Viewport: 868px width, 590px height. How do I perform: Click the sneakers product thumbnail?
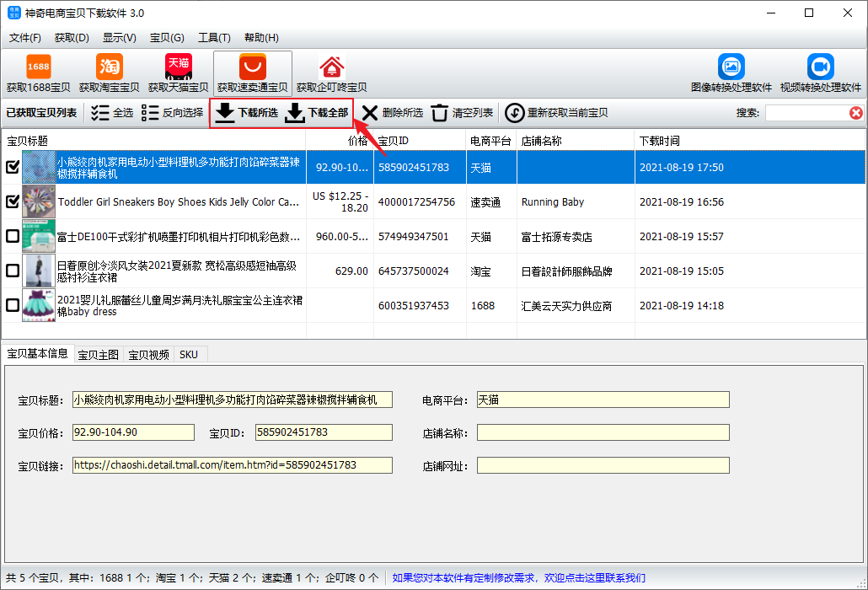[x=39, y=201]
